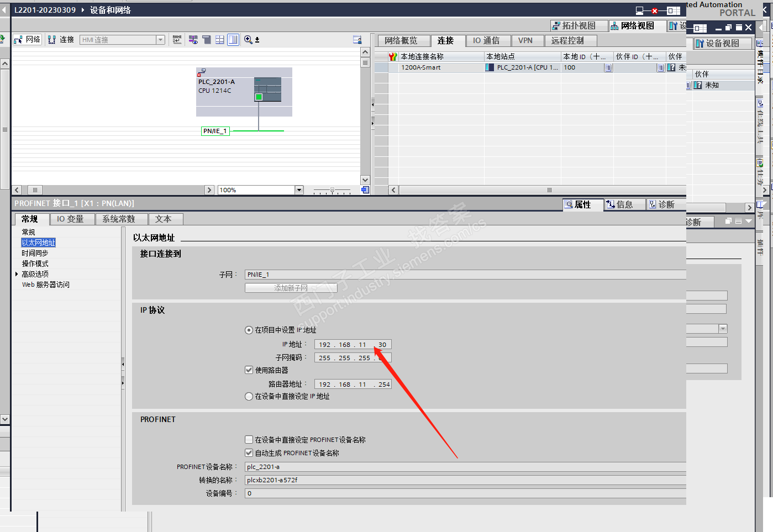The image size is (773, 532).
Task: Adjust the network view zoom slider
Action: (x=332, y=190)
